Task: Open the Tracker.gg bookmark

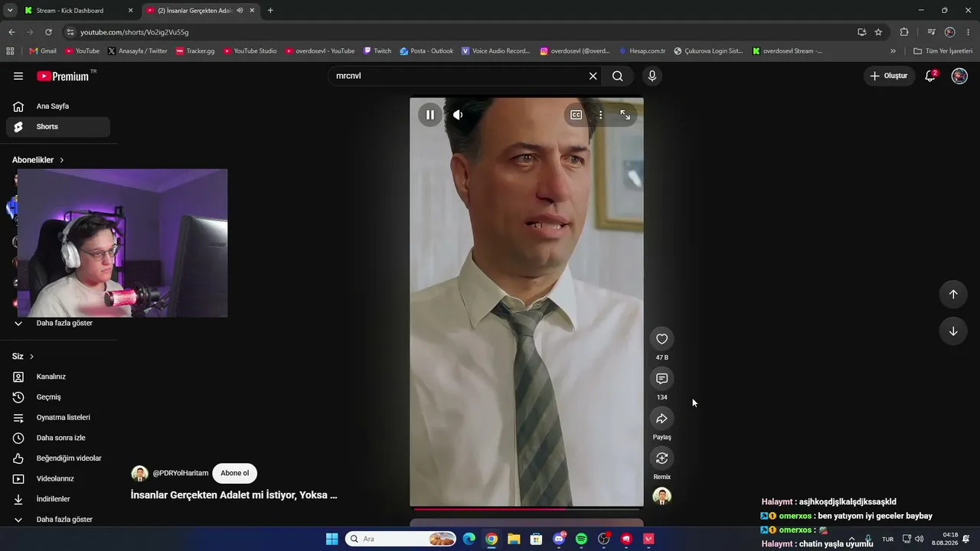Action: pyautogui.click(x=195, y=51)
